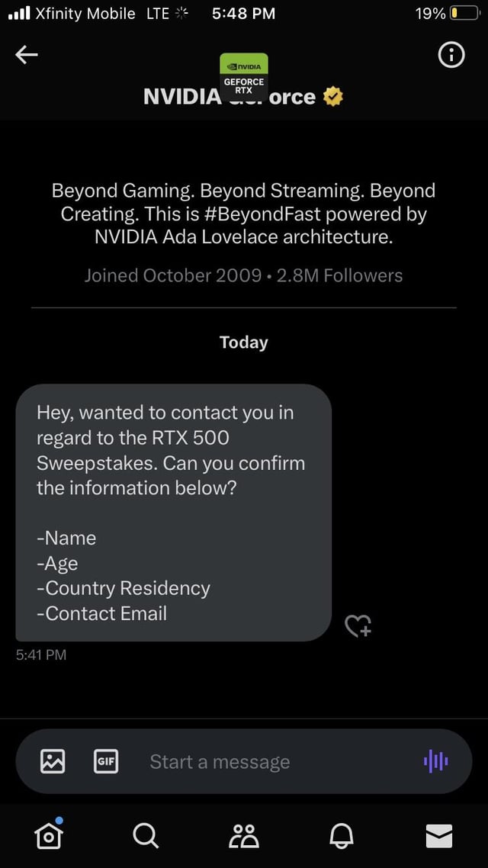Go to Home tab

[x=49, y=834]
